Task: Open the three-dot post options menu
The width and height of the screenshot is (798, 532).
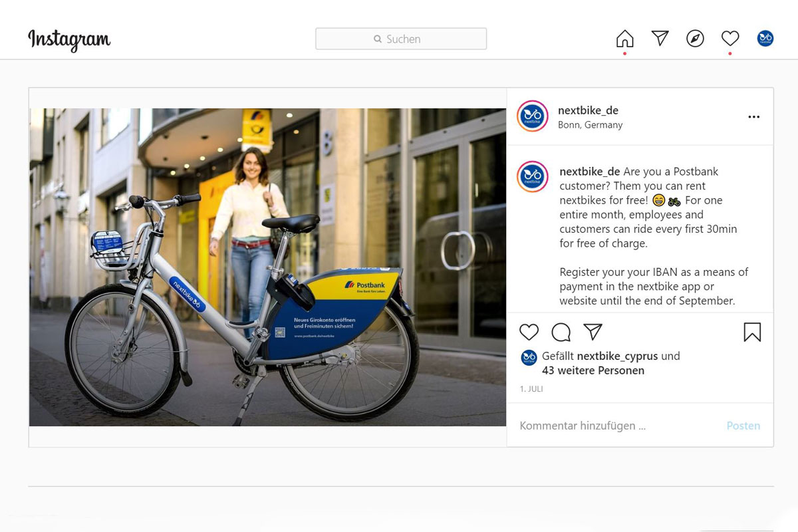Action: pos(753,117)
